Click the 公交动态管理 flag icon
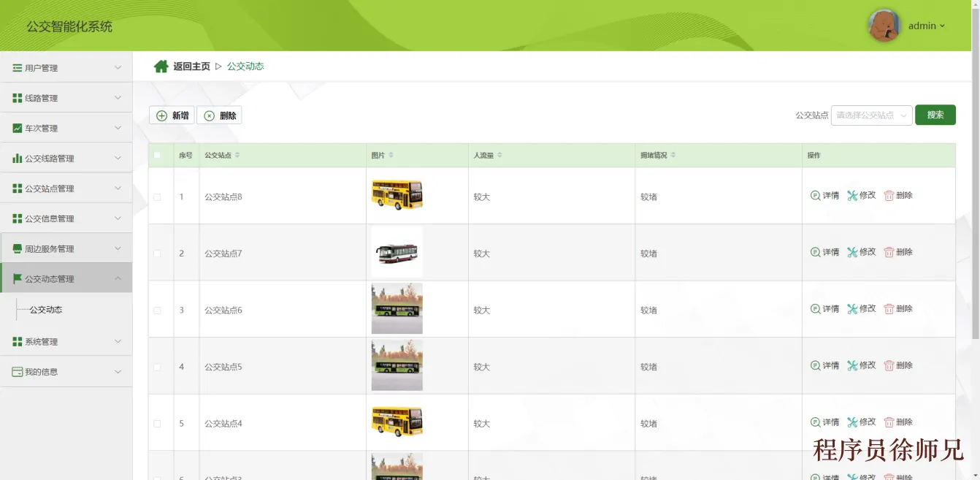The width and height of the screenshot is (980, 480). (x=18, y=278)
